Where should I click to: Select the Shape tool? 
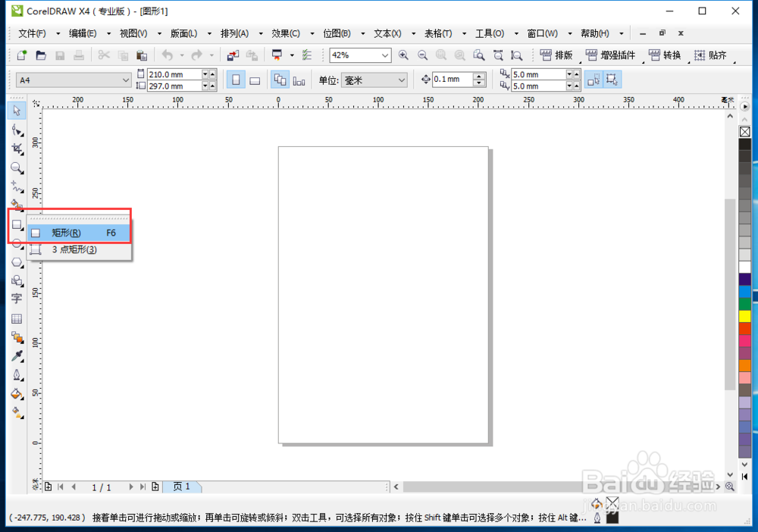coord(17,129)
